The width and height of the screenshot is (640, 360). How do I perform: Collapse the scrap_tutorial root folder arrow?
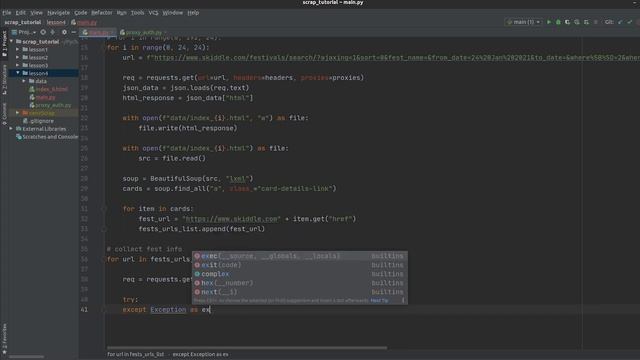pyautogui.click(x=11, y=42)
